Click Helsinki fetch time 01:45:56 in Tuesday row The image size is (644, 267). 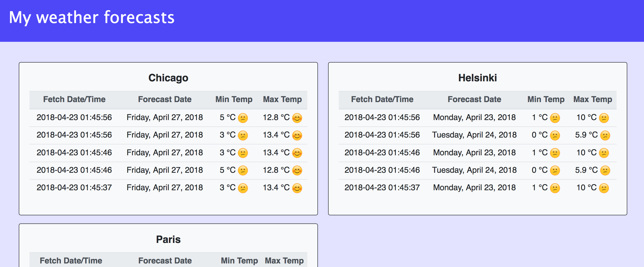382,135
